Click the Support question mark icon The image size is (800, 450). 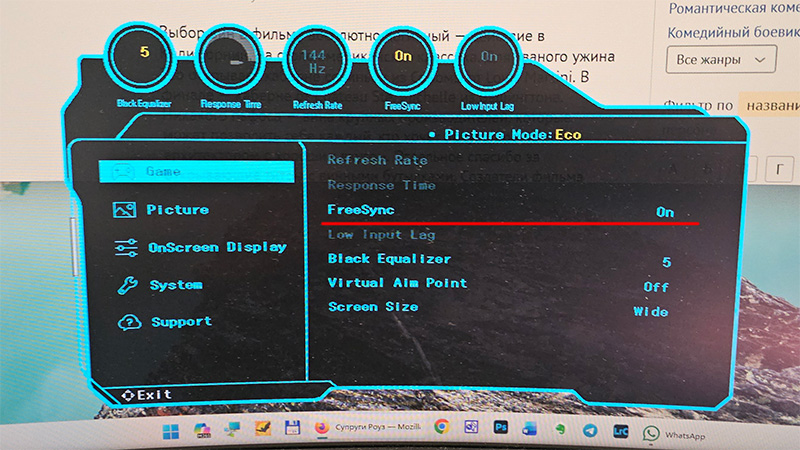(x=128, y=322)
